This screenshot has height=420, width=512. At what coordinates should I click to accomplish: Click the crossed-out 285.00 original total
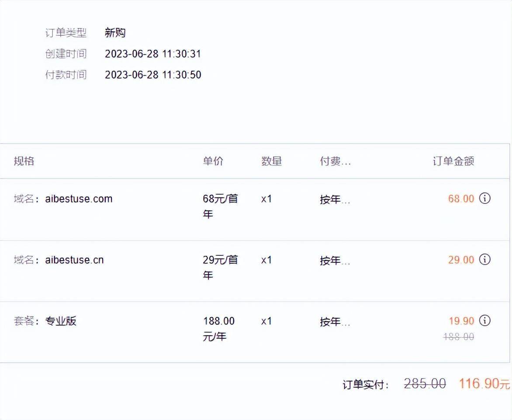coord(425,383)
